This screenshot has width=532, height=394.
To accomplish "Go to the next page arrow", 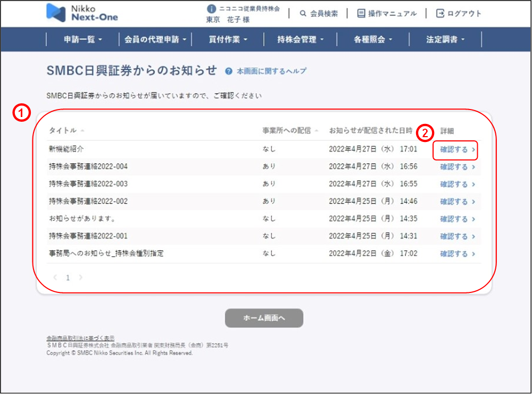I will [x=80, y=278].
